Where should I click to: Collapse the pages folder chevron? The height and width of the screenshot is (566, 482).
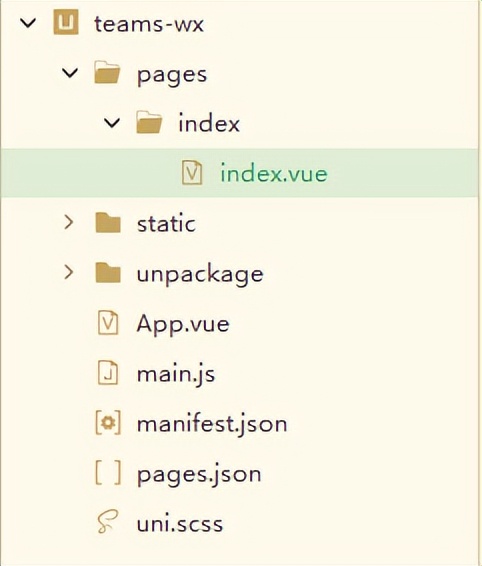tap(70, 73)
